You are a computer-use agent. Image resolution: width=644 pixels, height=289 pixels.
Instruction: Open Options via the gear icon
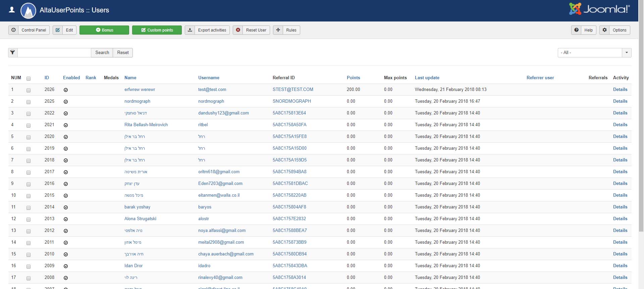tap(604, 30)
